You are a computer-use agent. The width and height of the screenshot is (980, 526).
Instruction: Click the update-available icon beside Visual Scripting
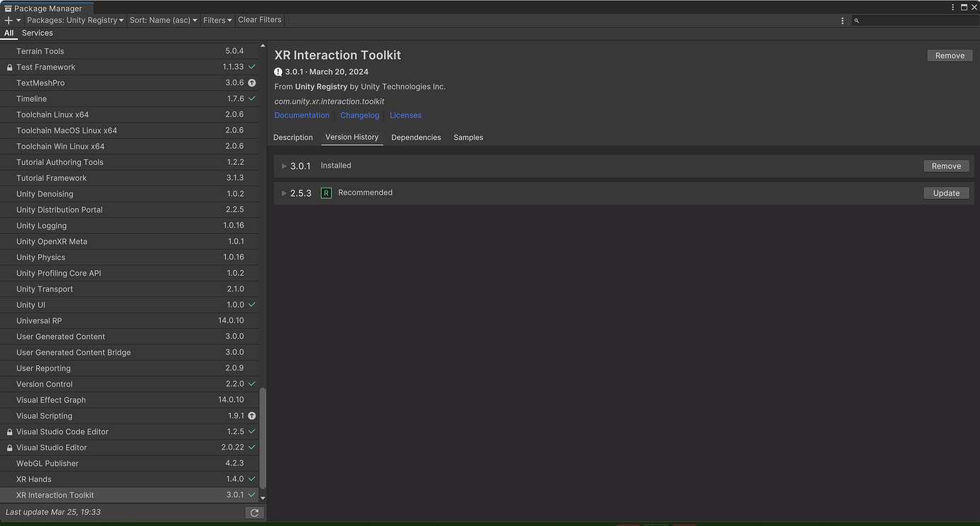click(x=251, y=415)
